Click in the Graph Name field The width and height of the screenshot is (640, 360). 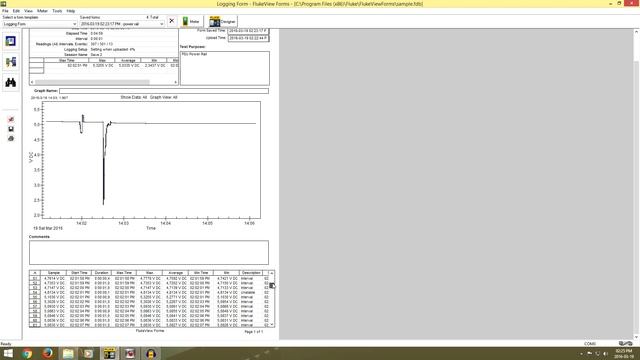click(x=164, y=91)
